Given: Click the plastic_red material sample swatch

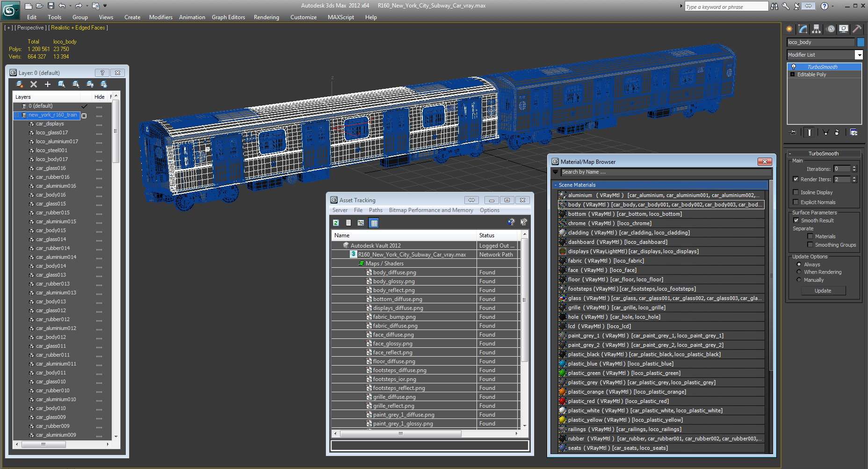Looking at the screenshot, I should (x=563, y=401).
